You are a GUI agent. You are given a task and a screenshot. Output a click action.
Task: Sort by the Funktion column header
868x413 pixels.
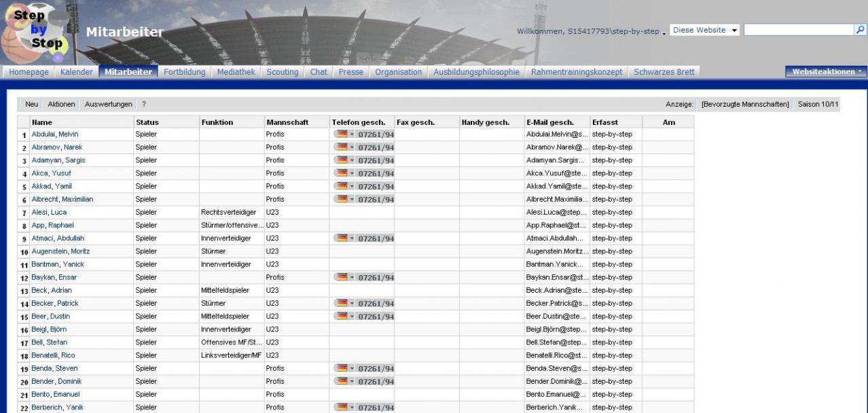click(217, 122)
